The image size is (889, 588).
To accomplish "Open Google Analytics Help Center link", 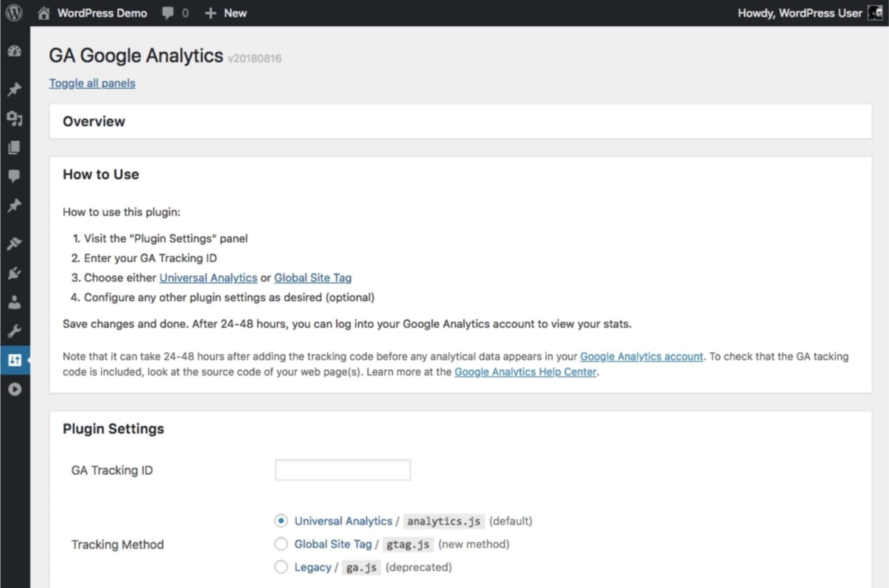I will click(x=525, y=372).
